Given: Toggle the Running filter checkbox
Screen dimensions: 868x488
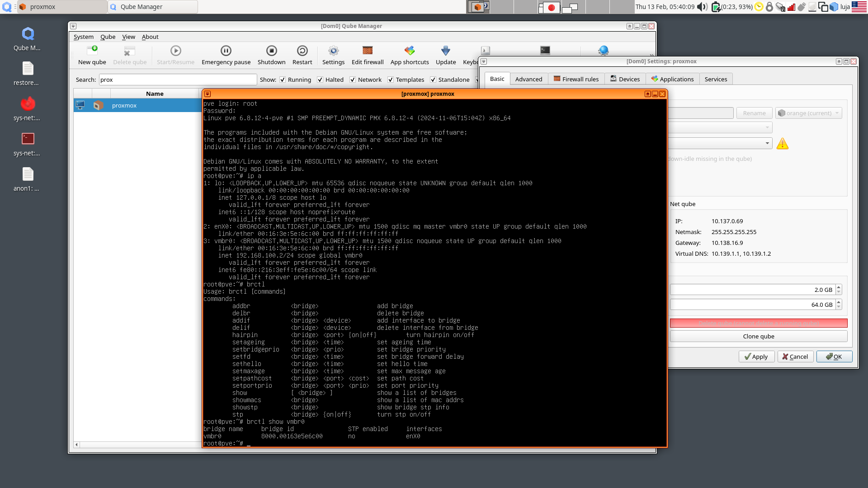Looking at the screenshot, I should 283,80.
